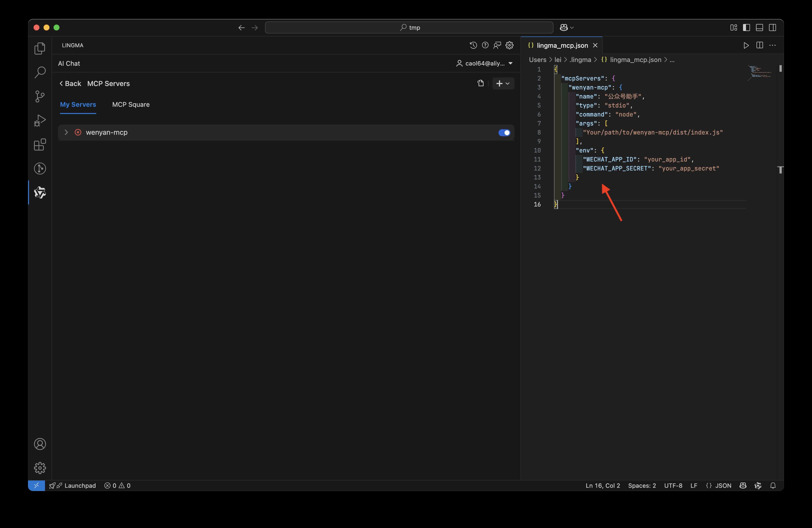Toggle the bottom panel
812x528 pixels.
pyautogui.click(x=759, y=28)
